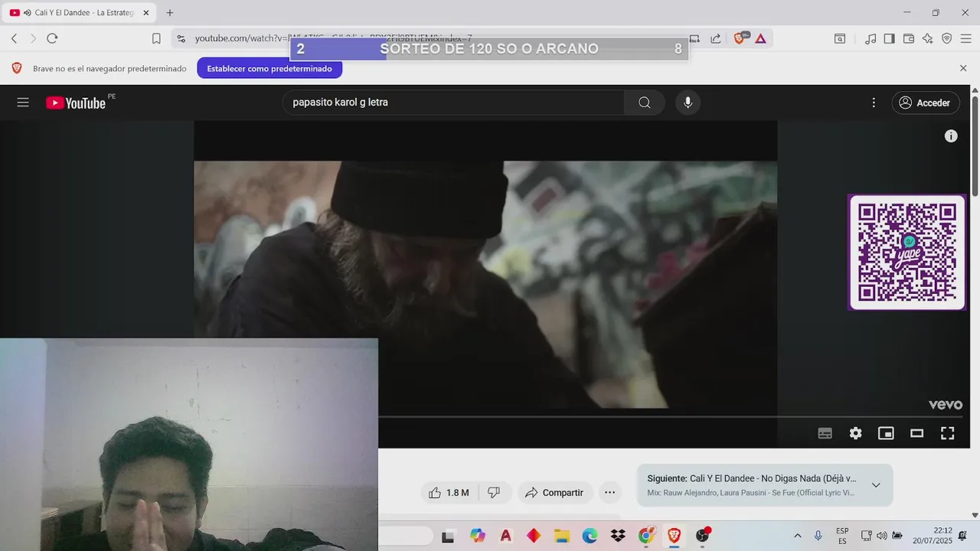Open File Explorer in taskbar
The height and width of the screenshot is (551, 980).
[x=562, y=536]
